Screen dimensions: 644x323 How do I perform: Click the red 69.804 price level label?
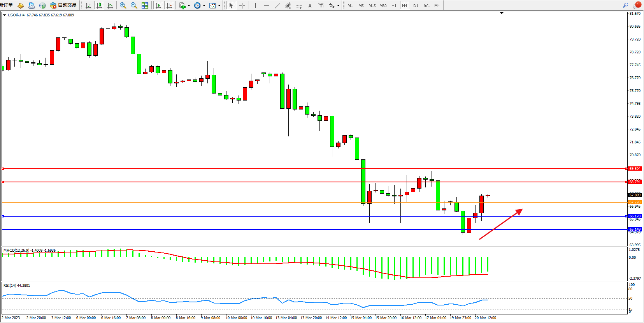click(x=635, y=169)
